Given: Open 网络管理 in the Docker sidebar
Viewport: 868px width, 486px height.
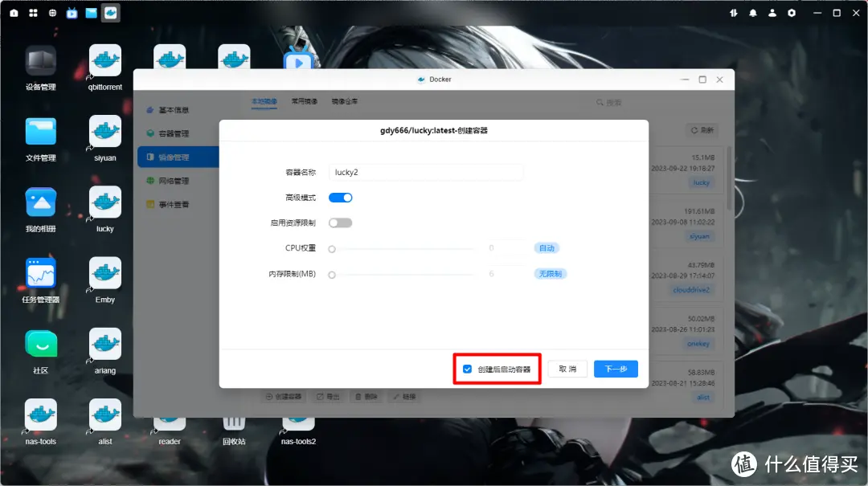Looking at the screenshot, I should click(176, 178).
